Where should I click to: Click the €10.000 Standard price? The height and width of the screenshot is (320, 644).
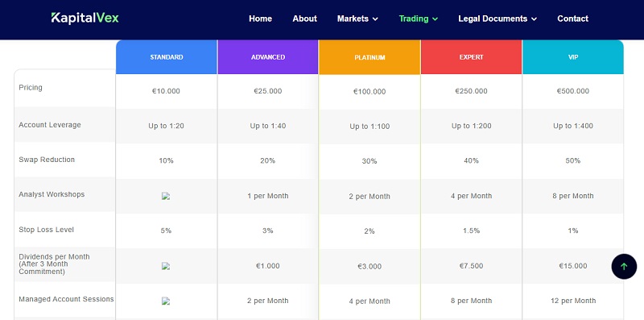166,91
